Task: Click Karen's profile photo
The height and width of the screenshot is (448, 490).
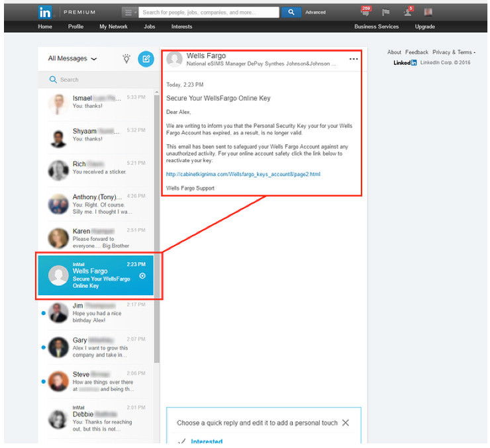Action: tap(58, 238)
